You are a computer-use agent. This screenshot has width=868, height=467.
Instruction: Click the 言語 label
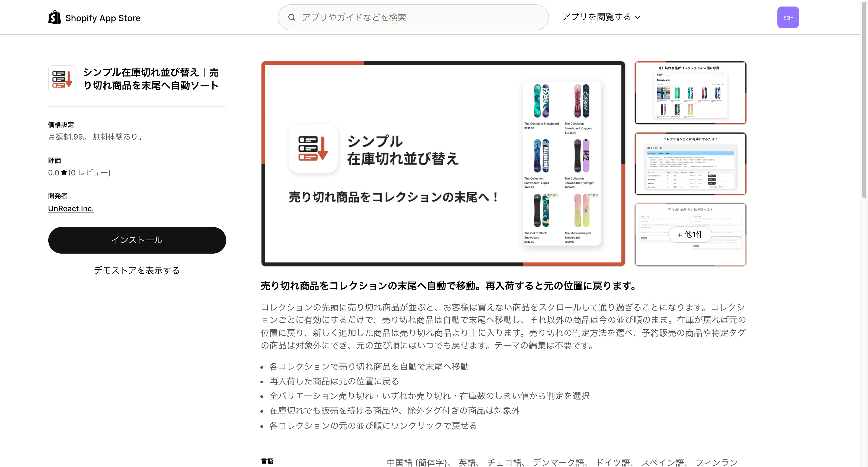coord(267,462)
